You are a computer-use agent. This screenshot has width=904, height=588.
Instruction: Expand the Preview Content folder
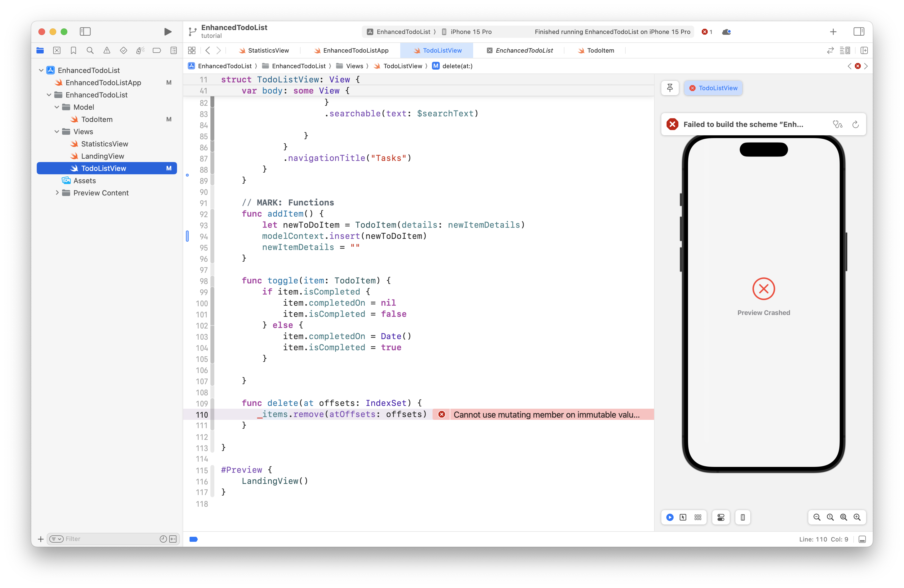(57, 193)
